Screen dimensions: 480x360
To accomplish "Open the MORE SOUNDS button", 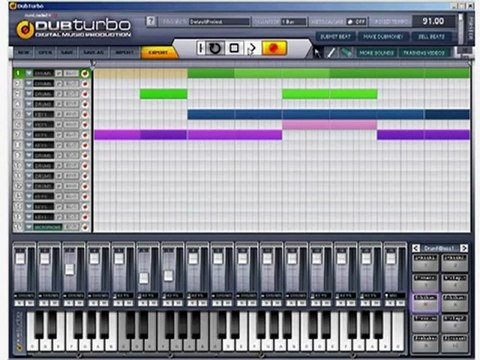I will (377, 53).
